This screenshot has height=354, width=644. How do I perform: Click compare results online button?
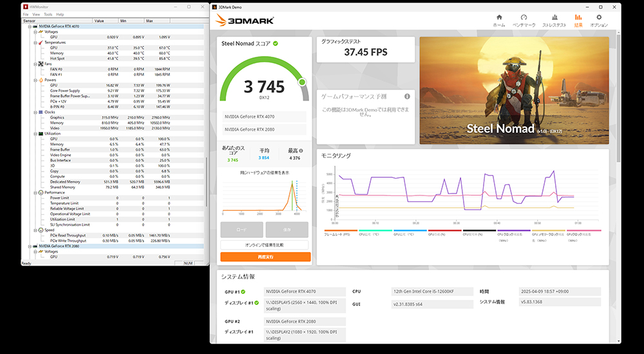[265, 245]
